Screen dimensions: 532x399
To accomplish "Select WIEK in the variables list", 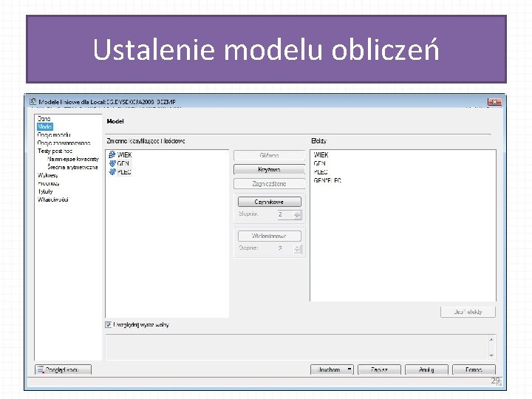I will tap(124, 154).
